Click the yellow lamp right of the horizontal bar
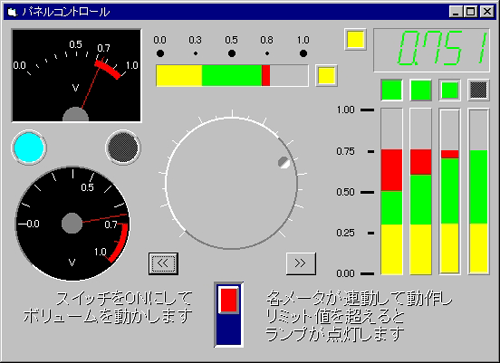Viewport: 500px width, 363px height. (327, 75)
